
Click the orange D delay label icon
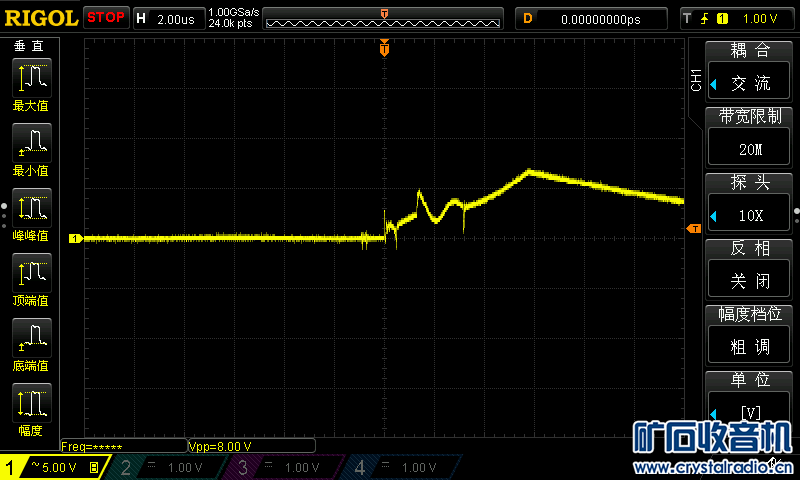pos(528,19)
